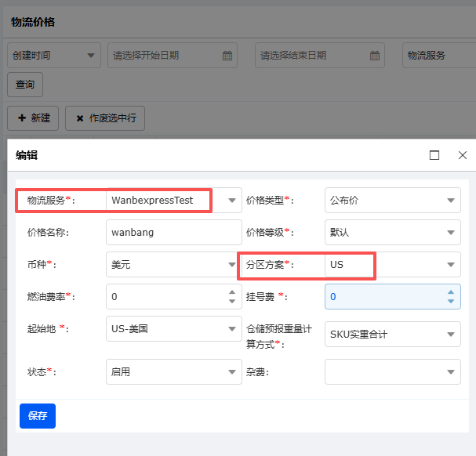This screenshot has height=456, width=476.
Task: Close the 编辑 dialog
Action: [x=463, y=155]
